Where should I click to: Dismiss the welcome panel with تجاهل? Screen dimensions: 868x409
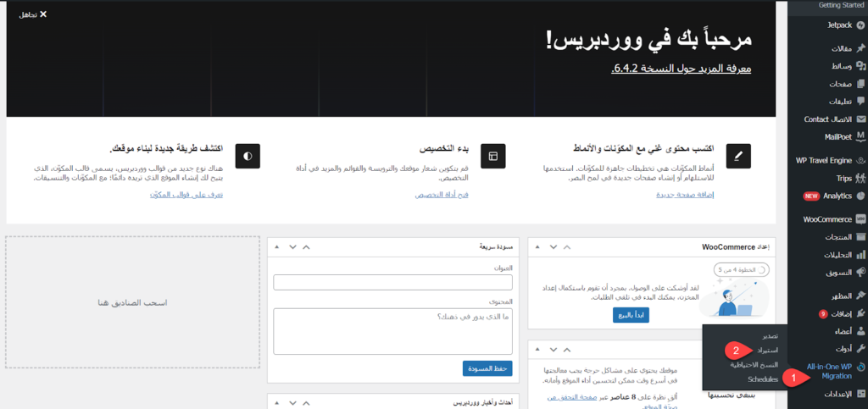[x=33, y=14]
